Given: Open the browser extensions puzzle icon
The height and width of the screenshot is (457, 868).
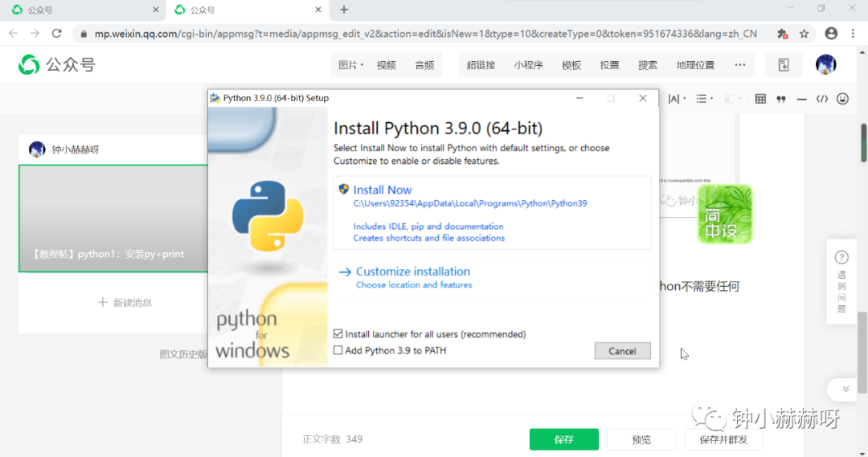Looking at the screenshot, I should coord(782,34).
